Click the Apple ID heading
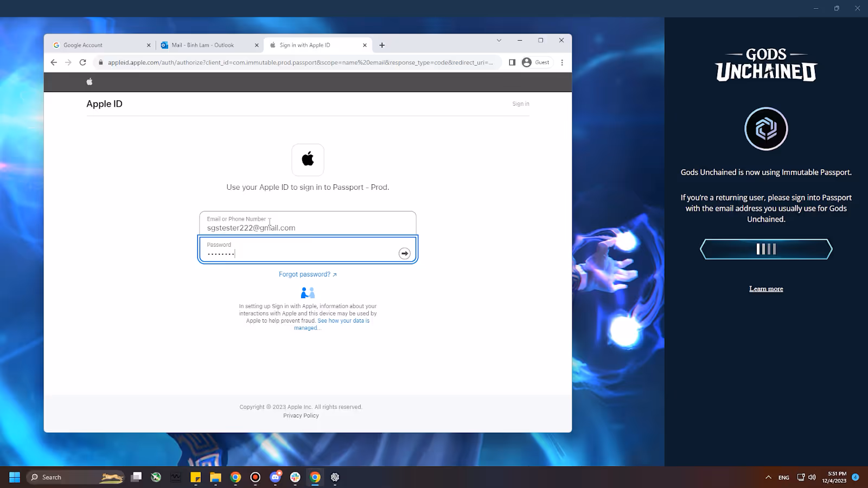This screenshot has height=488, width=868. [104, 104]
